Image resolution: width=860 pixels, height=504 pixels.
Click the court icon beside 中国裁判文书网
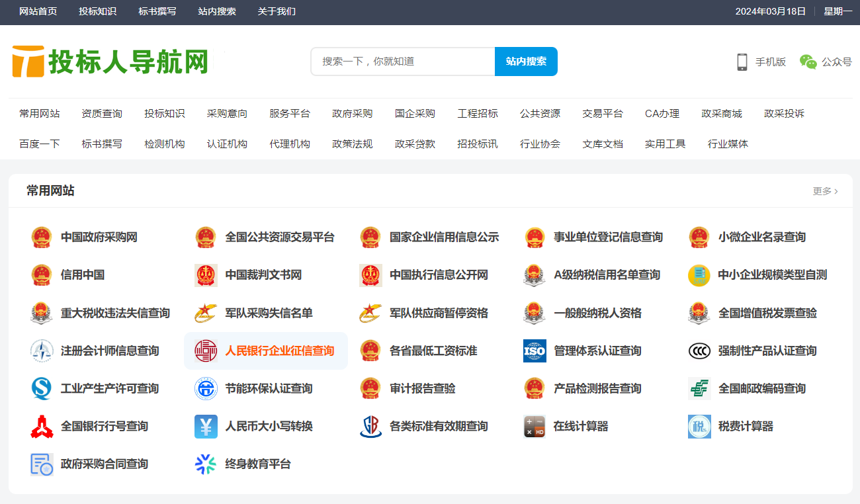tap(206, 275)
